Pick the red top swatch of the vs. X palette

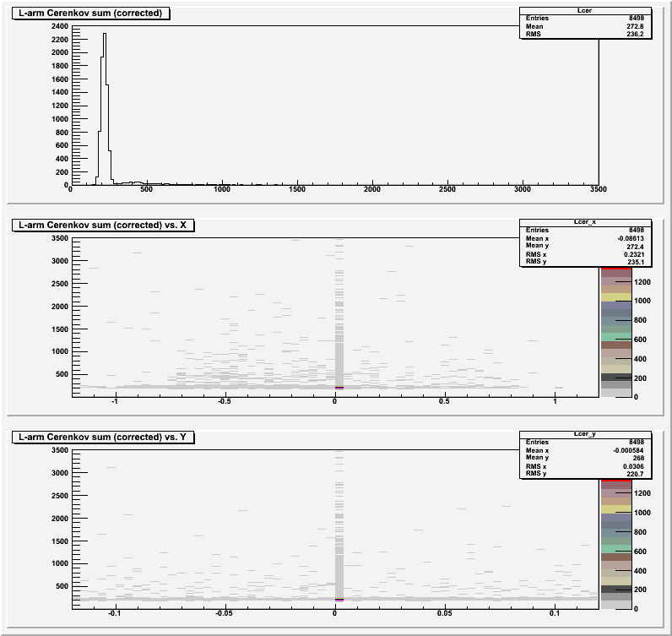pos(615,269)
